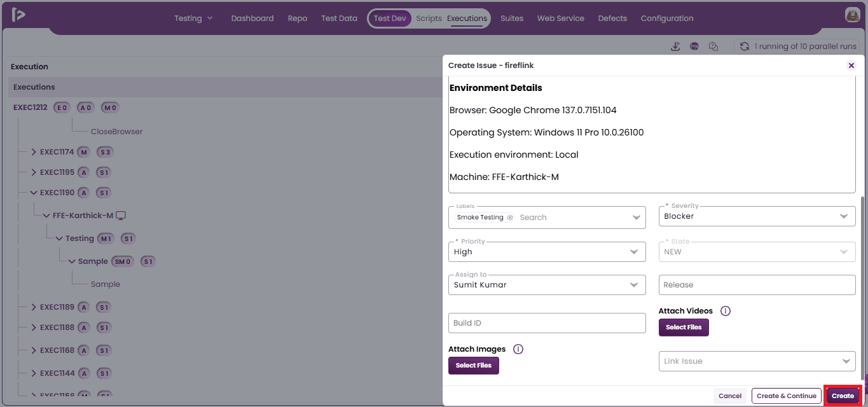This screenshot has width=868, height=407.
Task: Open the Configuration menu item
Action: click(x=667, y=18)
